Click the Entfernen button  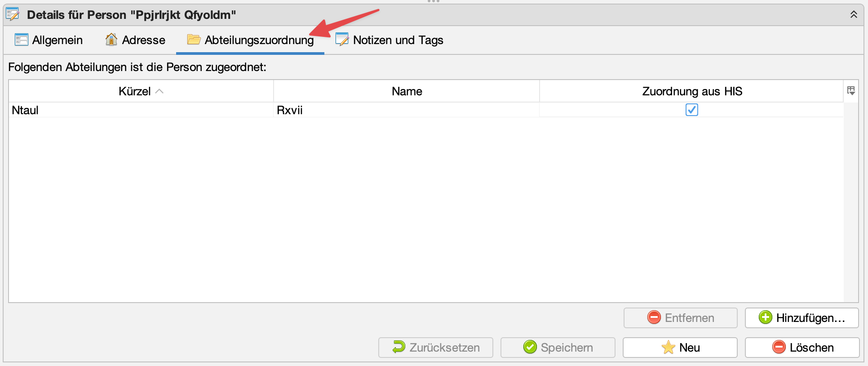[680, 317]
